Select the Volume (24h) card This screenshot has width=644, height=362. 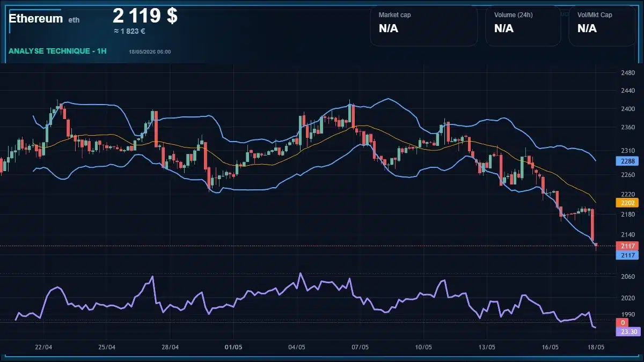click(x=523, y=26)
